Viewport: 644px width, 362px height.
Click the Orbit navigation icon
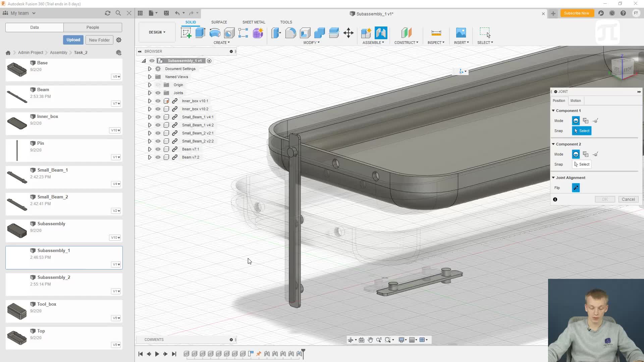[351, 340]
